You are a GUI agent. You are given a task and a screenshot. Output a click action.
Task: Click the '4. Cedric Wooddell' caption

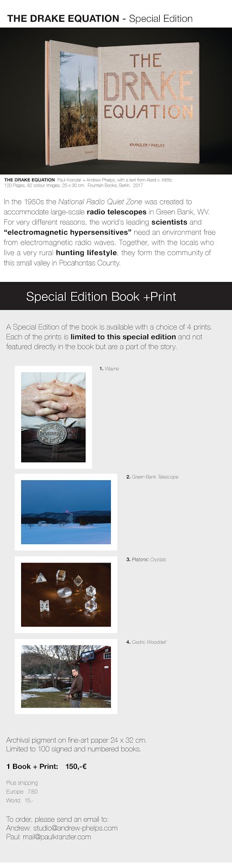[x=146, y=642]
